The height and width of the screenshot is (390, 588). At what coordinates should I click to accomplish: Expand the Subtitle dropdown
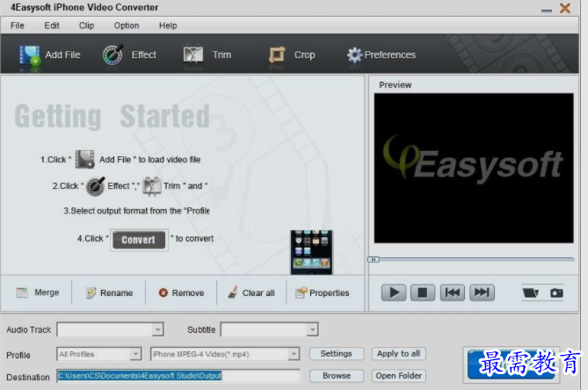[312, 329]
